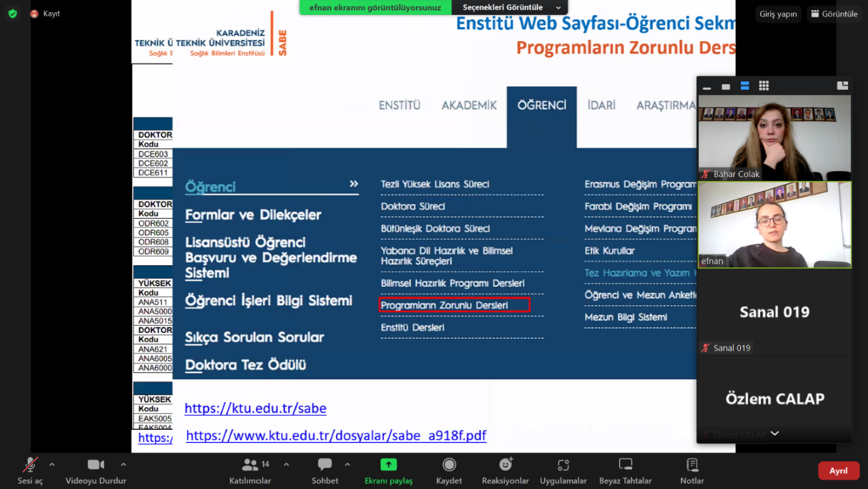Click the DCE603 code cell in the table
Screen dimensions: 868x489
[153, 154]
